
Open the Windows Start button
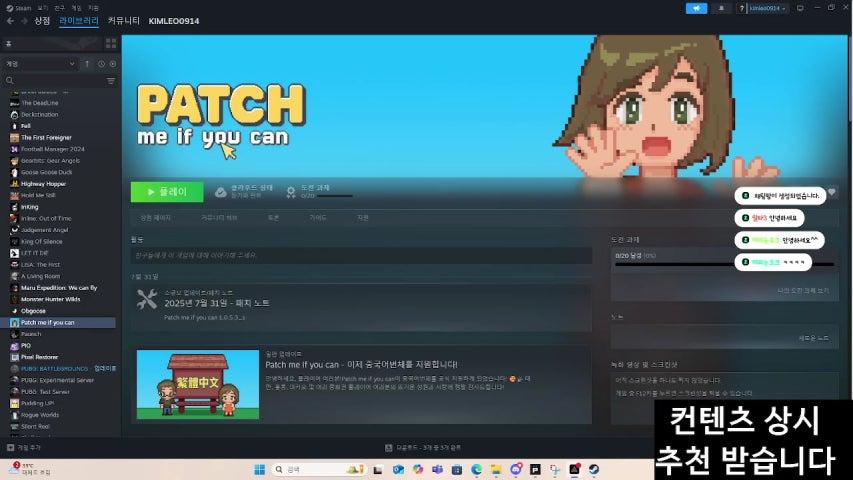[259, 469]
